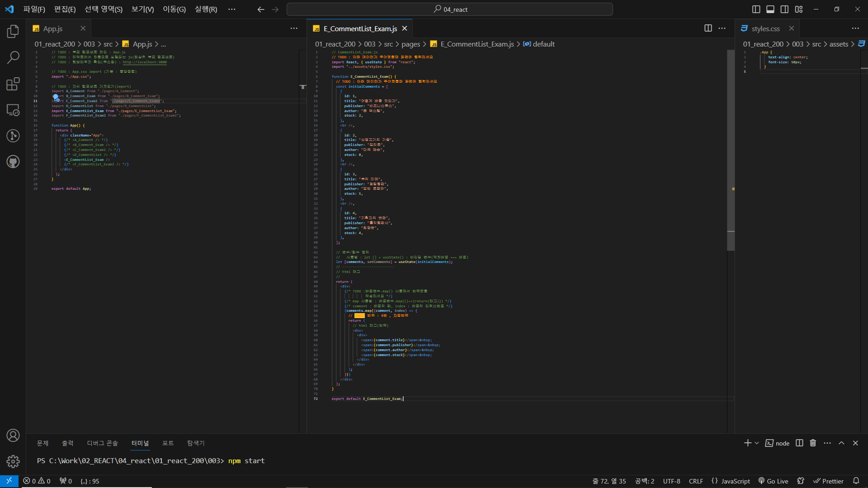Open the Explorer view in activity bar

point(13,31)
